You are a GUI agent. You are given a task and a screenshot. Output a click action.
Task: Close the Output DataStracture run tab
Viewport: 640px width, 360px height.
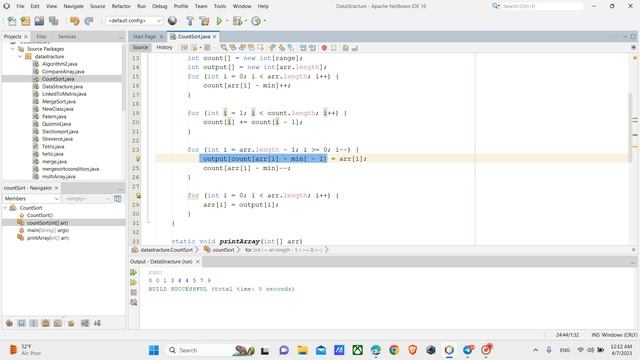coord(198,262)
